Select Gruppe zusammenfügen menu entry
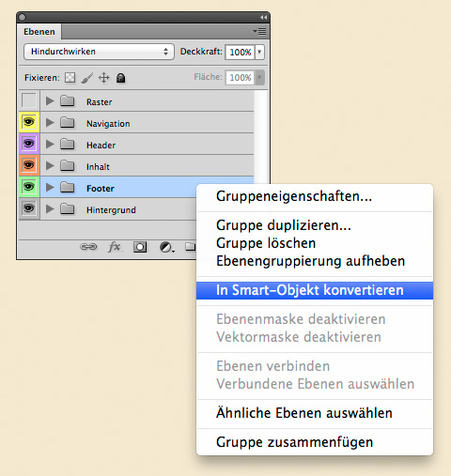 click(x=294, y=442)
